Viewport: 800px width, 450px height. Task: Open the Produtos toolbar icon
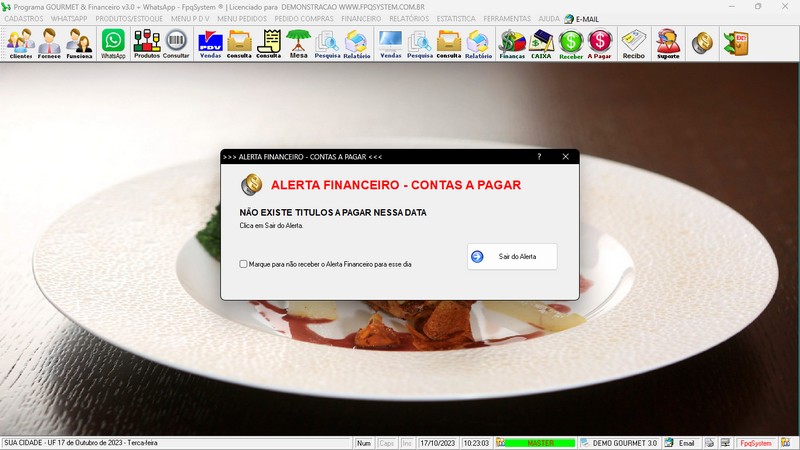coord(147,44)
